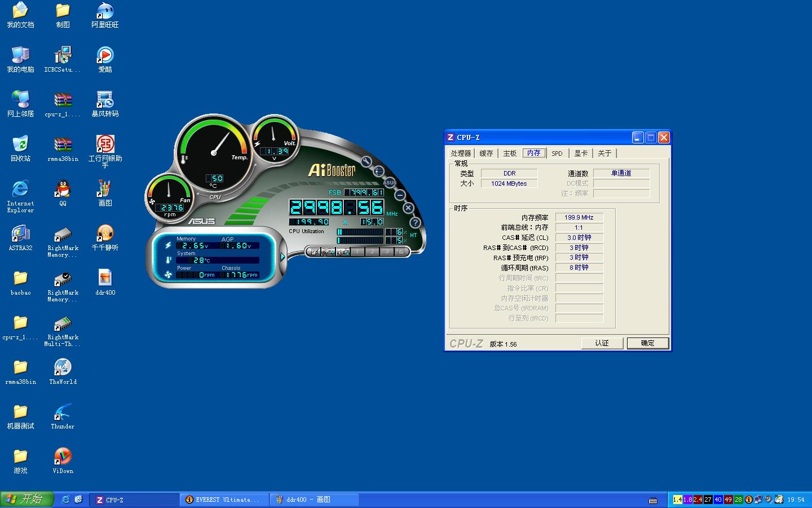The width and height of the screenshot is (812, 508).
Task: Open the 关于 tab in CPU-Z
Action: pos(604,154)
